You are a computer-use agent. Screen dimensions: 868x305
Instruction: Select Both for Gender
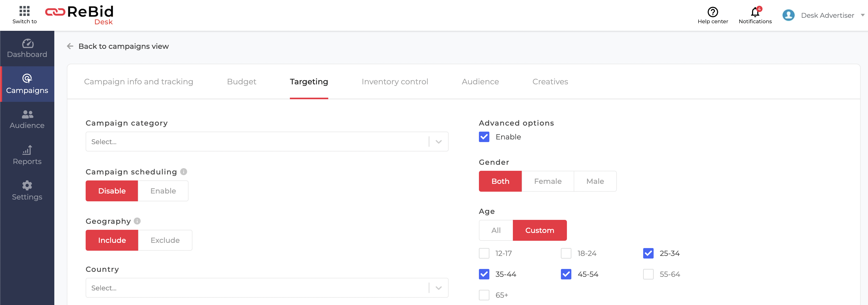pos(500,181)
